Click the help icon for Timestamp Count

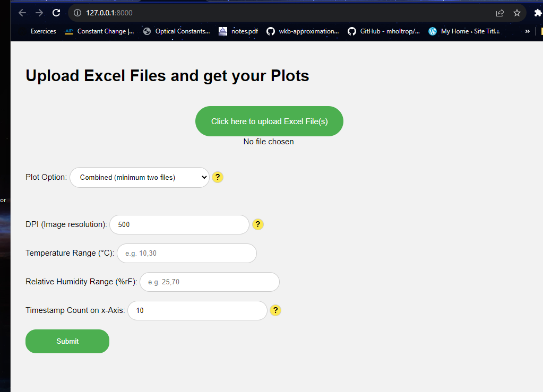click(275, 310)
